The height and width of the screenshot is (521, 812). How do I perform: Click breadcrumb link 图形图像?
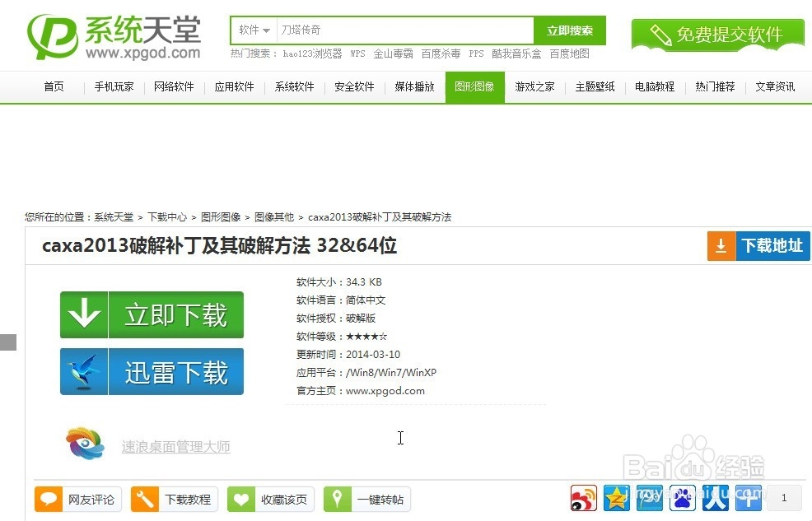coord(221,216)
